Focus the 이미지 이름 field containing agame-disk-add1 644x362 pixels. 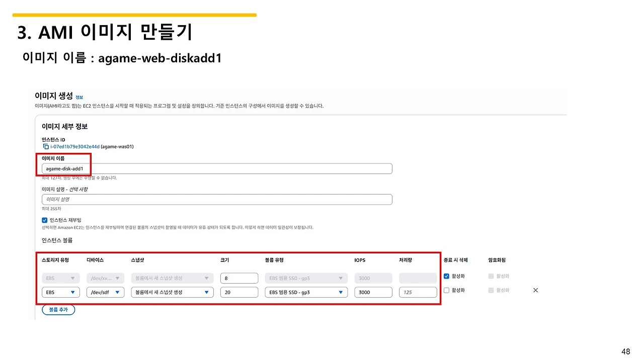click(217, 168)
